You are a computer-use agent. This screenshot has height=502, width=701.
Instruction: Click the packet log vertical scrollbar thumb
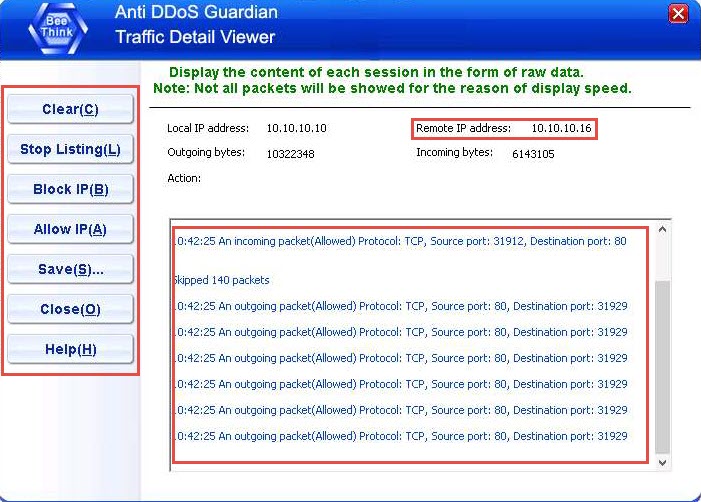[x=663, y=367]
